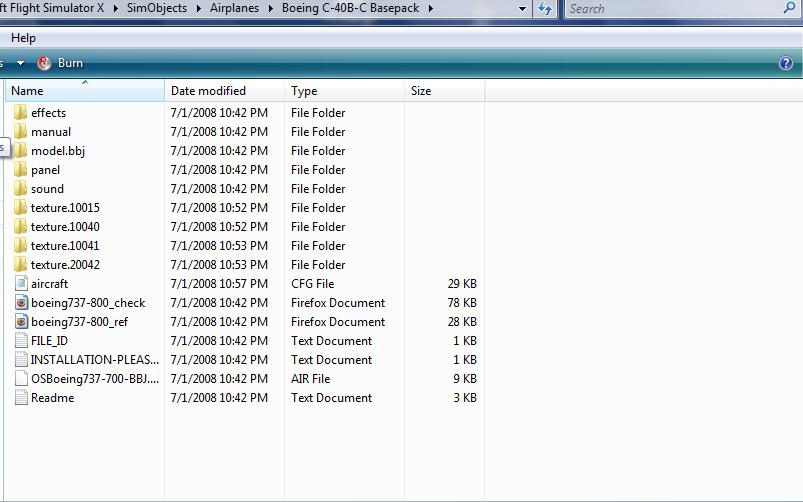Click the aircraft CFG file icon
Viewport: 803px width, 502px height.
tap(21, 283)
